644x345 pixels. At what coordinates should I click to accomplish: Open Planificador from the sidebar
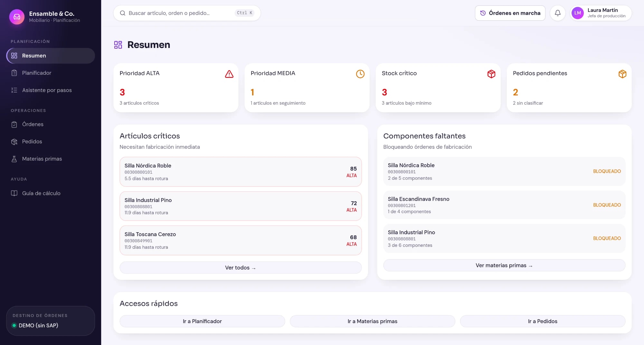click(51, 73)
